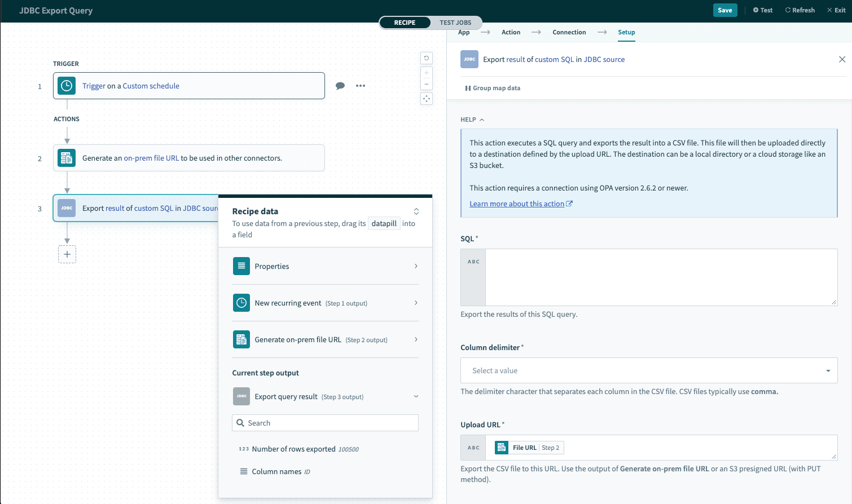Open the Column delimiter dropdown
Screen dimensions: 852x504
(649, 370)
